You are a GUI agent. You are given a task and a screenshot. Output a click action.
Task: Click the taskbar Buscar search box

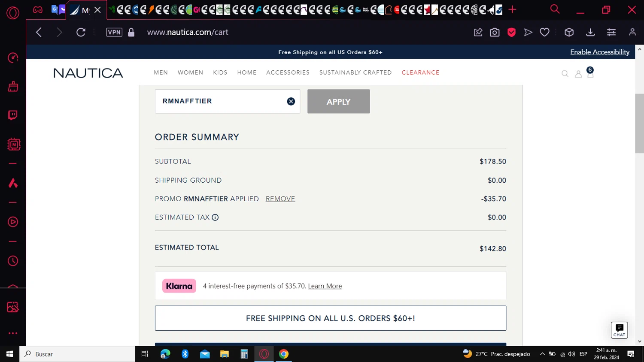pos(77,354)
